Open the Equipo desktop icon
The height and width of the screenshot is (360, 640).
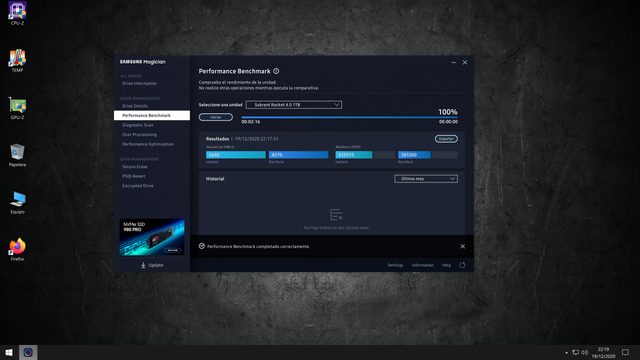click(x=17, y=202)
